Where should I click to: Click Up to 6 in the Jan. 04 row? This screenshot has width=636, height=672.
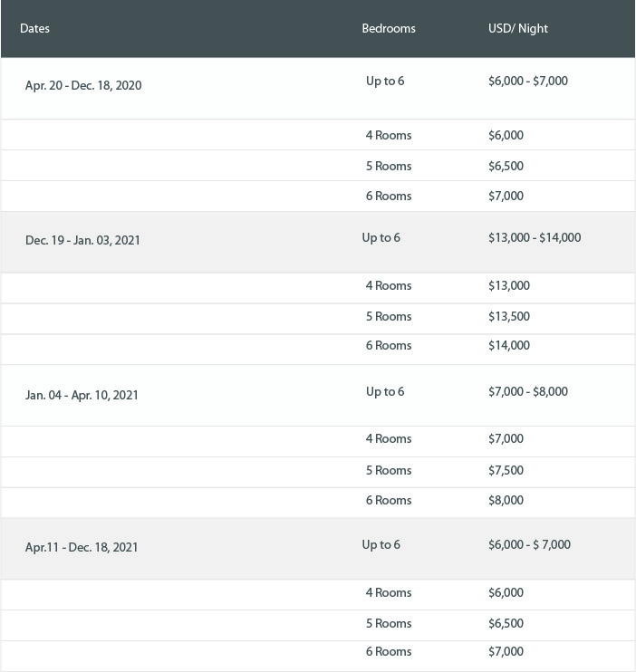(385, 392)
